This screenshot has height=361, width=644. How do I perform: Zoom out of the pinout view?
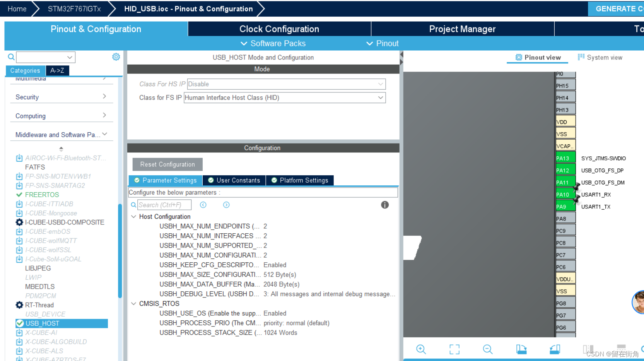click(488, 349)
